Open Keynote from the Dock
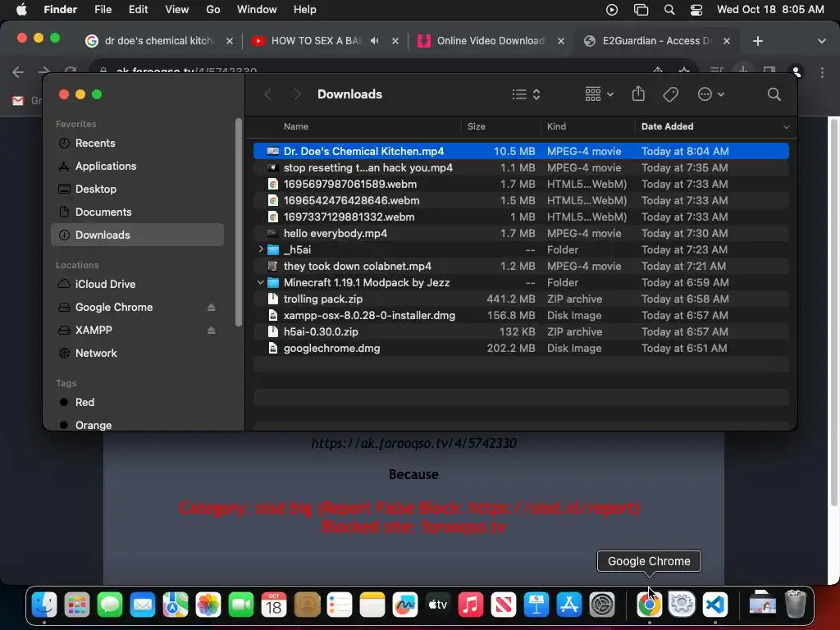The height and width of the screenshot is (630, 840). 536,605
